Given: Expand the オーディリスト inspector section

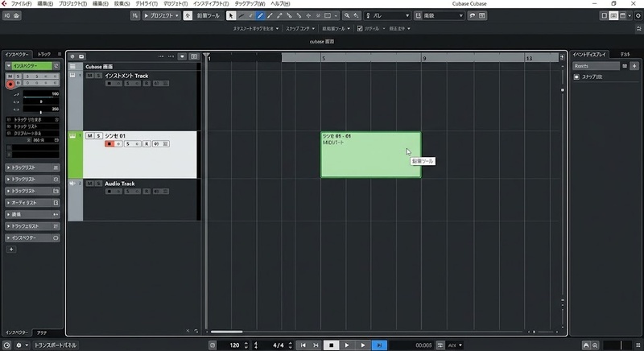Looking at the screenshot, I should [x=32, y=203].
